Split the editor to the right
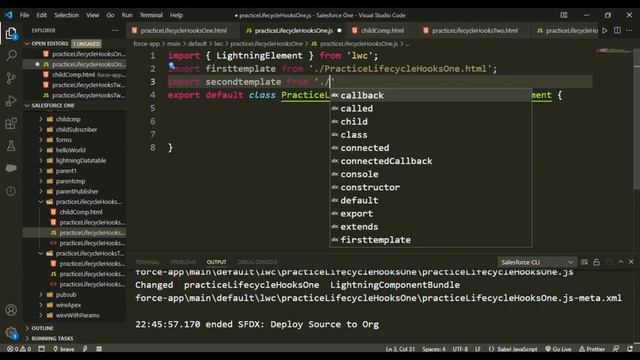 coord(617,31)
